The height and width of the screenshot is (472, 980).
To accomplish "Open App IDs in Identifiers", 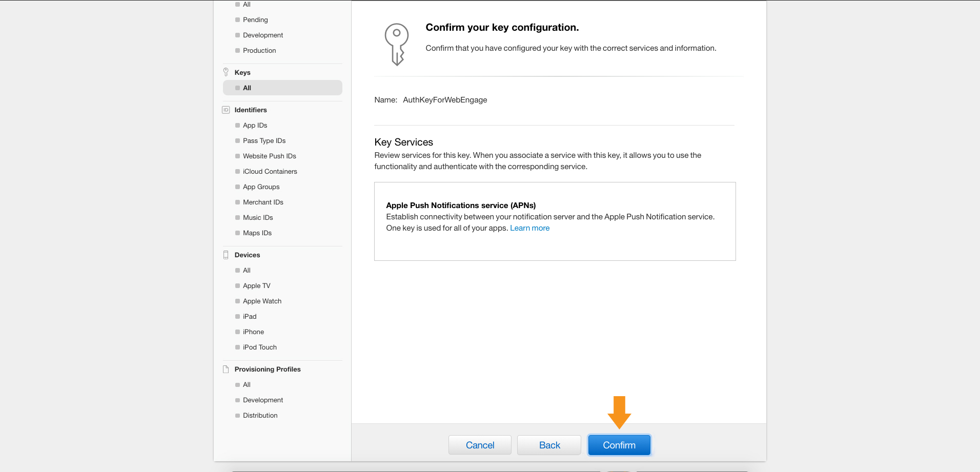I will pyautogui.click(x=255, y=125).
